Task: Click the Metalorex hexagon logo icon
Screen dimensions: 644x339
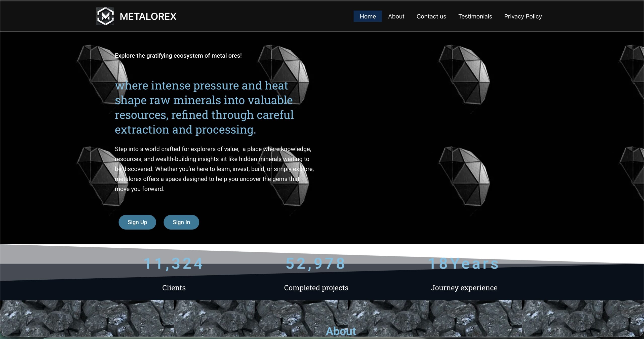Action: (105, 16)
